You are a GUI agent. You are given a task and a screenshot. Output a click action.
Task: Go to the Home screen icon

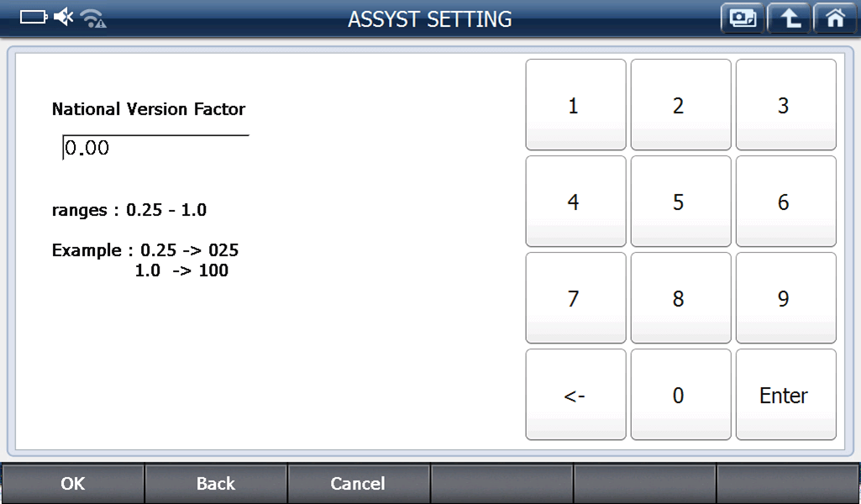click(x=835, y=18)
